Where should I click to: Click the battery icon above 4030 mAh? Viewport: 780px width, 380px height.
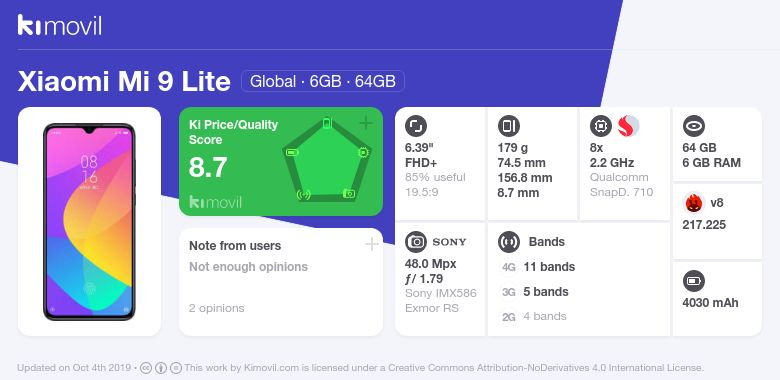tap(693, 281)
